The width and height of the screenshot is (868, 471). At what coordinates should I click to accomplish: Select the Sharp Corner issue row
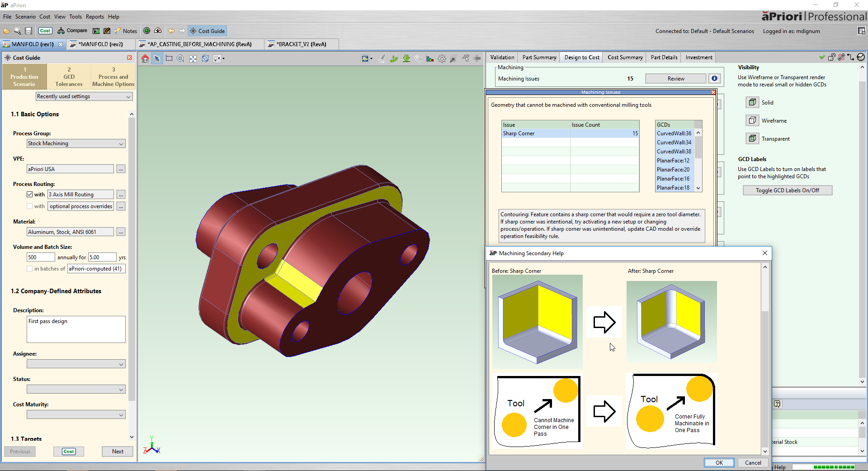(x=571, y=133)
